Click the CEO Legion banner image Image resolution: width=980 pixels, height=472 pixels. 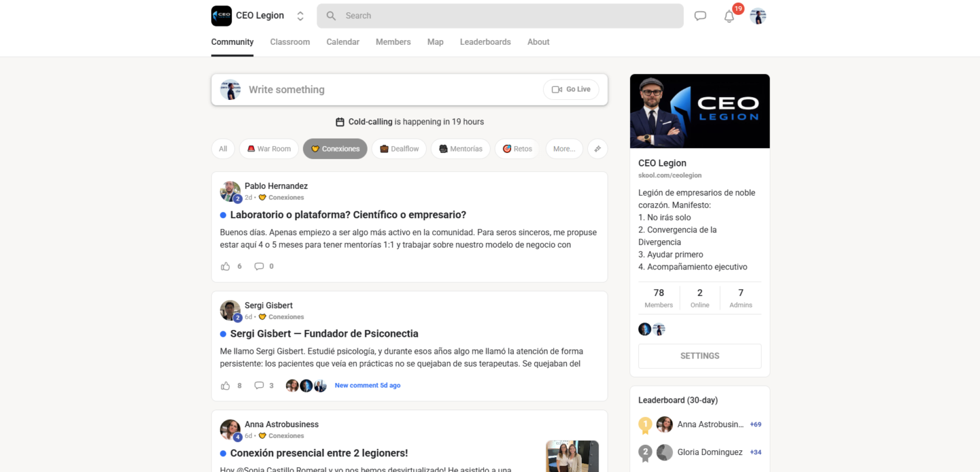point(700,112)
